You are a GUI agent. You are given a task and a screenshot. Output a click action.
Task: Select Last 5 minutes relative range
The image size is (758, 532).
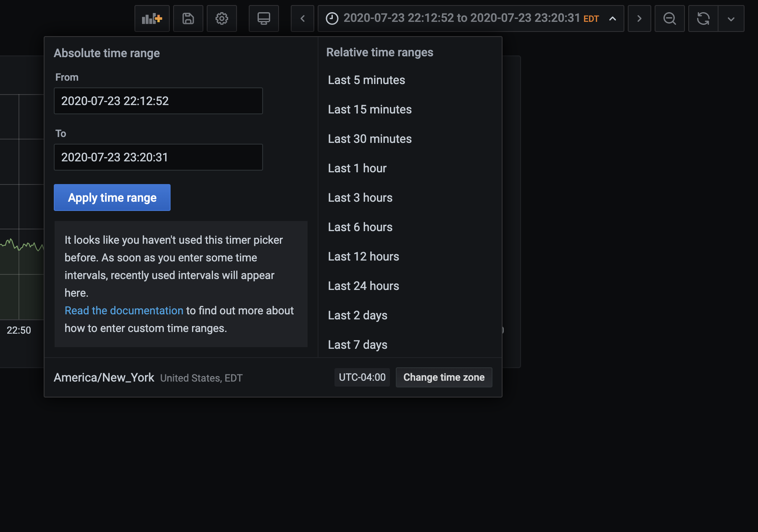coord(366,80)
